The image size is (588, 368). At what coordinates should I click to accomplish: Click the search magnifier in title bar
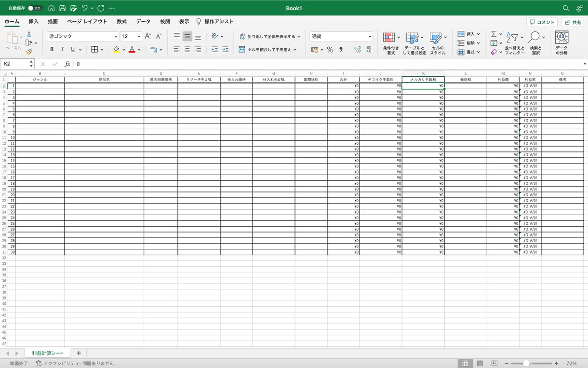point(566,8)
